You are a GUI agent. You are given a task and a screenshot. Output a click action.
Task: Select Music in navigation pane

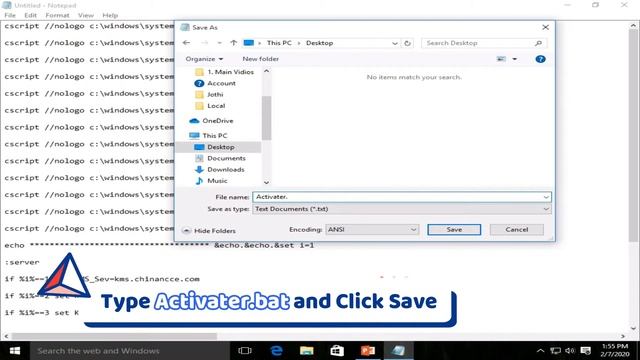coord(211,181)
